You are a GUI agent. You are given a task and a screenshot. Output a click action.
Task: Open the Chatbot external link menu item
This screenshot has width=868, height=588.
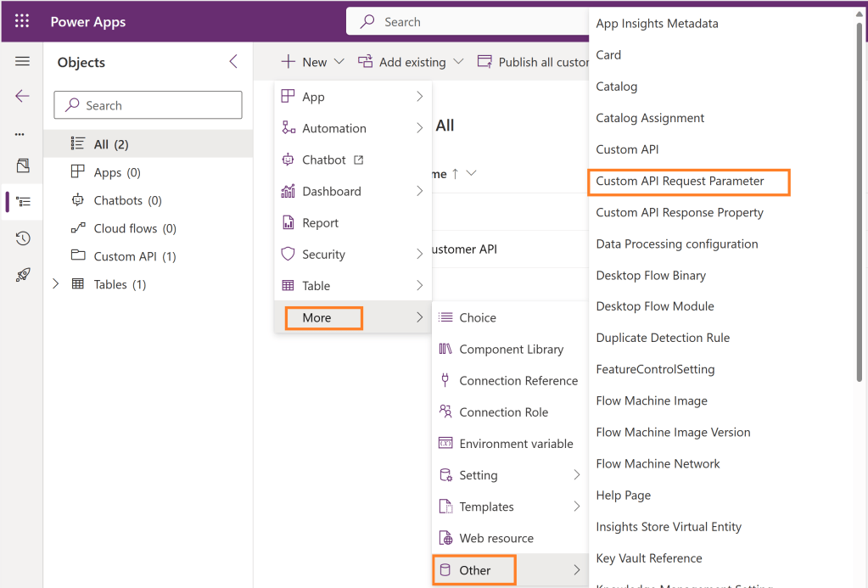point(324,160)
